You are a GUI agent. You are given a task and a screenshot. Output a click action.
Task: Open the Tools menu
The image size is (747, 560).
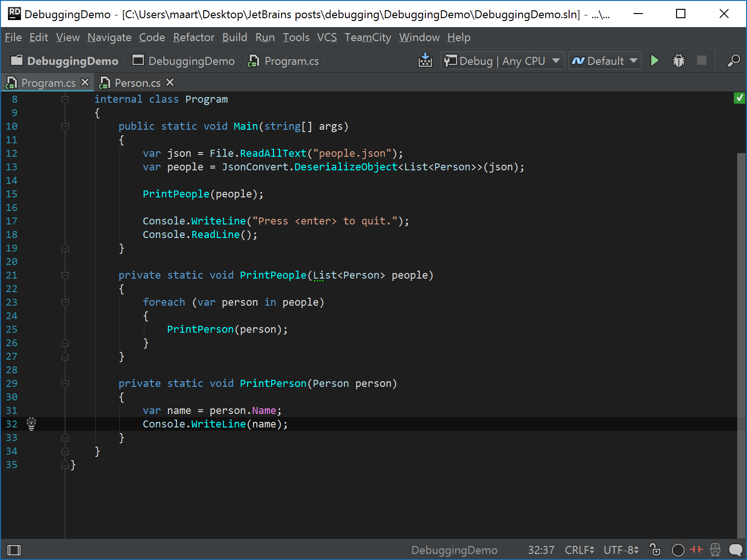pos(296,37)
